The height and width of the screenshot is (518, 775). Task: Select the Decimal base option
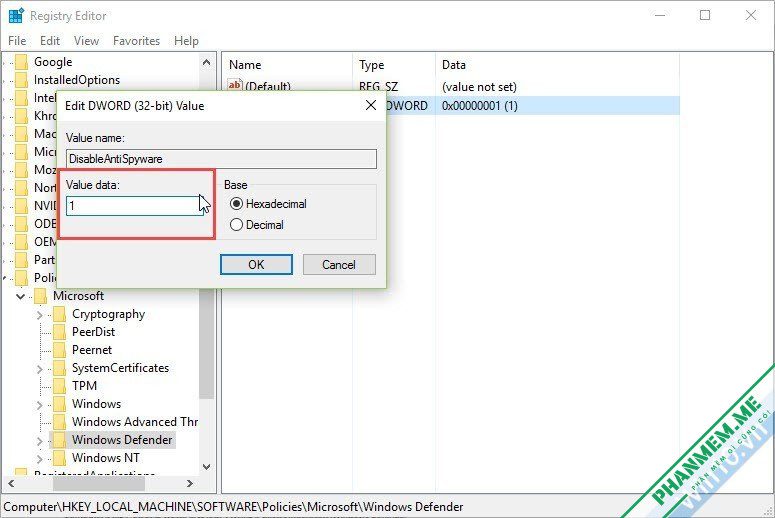point(257,225)
